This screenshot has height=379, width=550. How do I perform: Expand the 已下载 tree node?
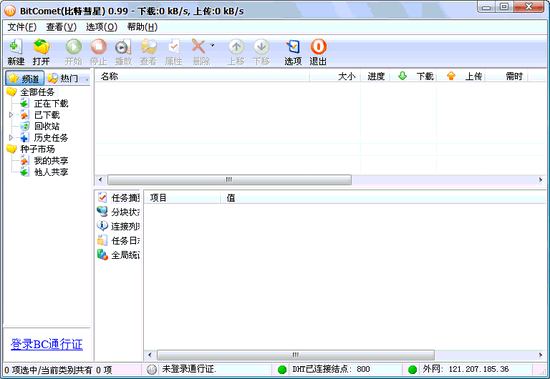pyautogui.click(x=11, y=115)
